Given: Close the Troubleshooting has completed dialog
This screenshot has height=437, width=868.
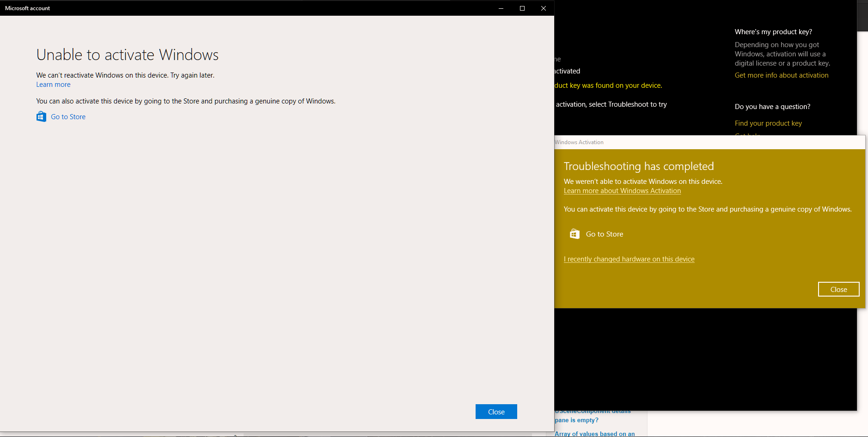Looking at the screenshot, I should pyautogui.click(x=838, y=289).
